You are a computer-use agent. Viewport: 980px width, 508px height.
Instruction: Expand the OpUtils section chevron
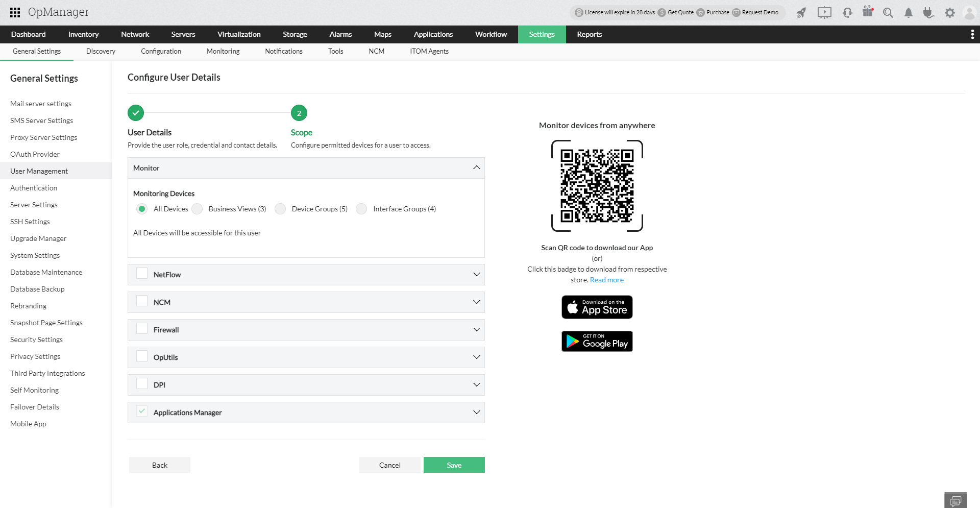click(x=477, y=357)
